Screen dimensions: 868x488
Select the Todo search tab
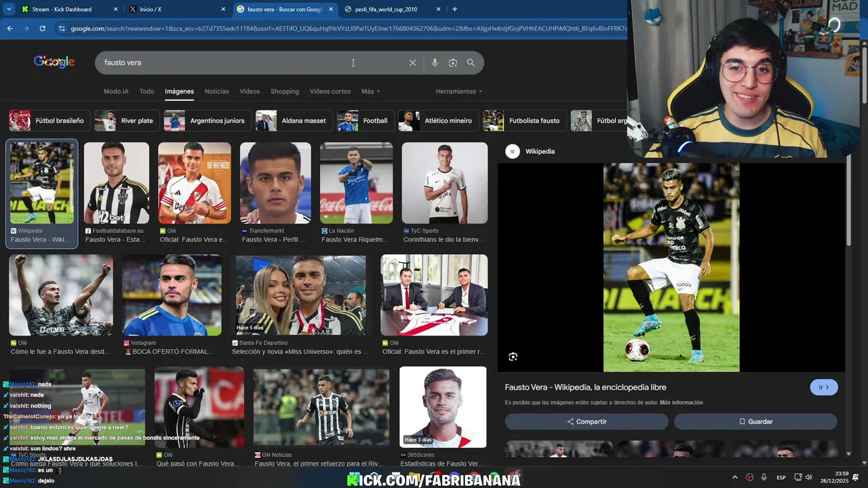click(x=146, y=91)
